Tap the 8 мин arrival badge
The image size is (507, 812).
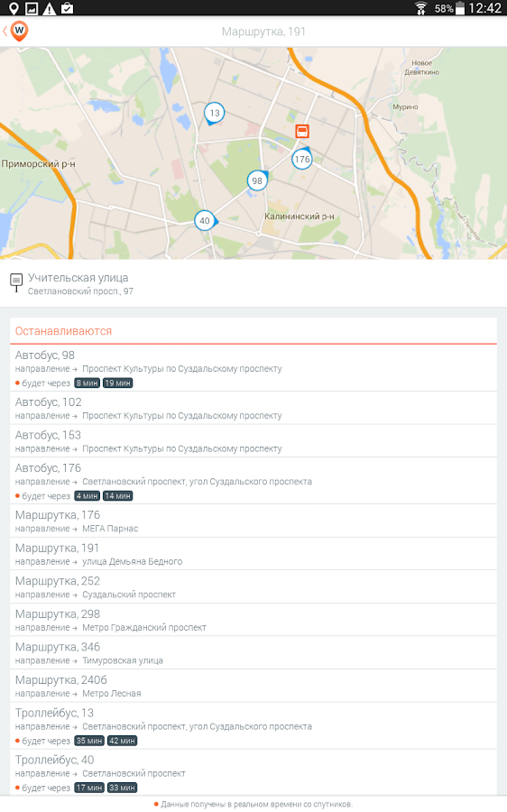pyautogui.click(x=87, y=383)
